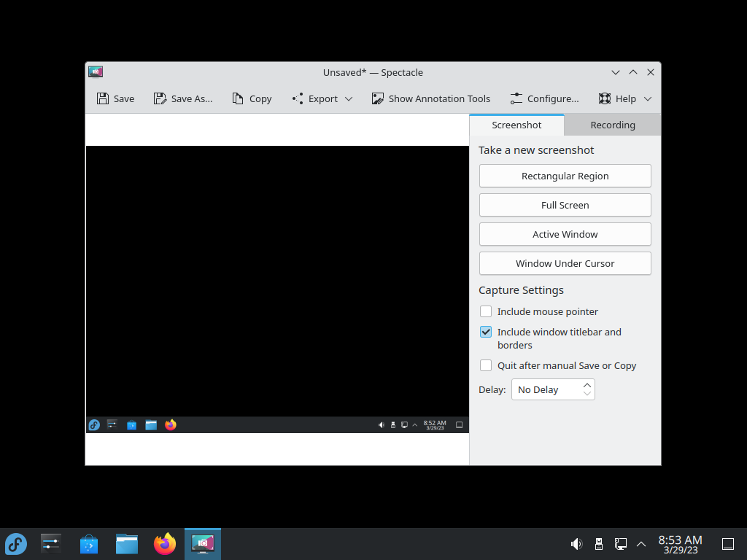The width and height of the screenshot is (747, 560).
Task: Minimize the Spectacle window
Action: pyautogui.click(x=616, y=72)
